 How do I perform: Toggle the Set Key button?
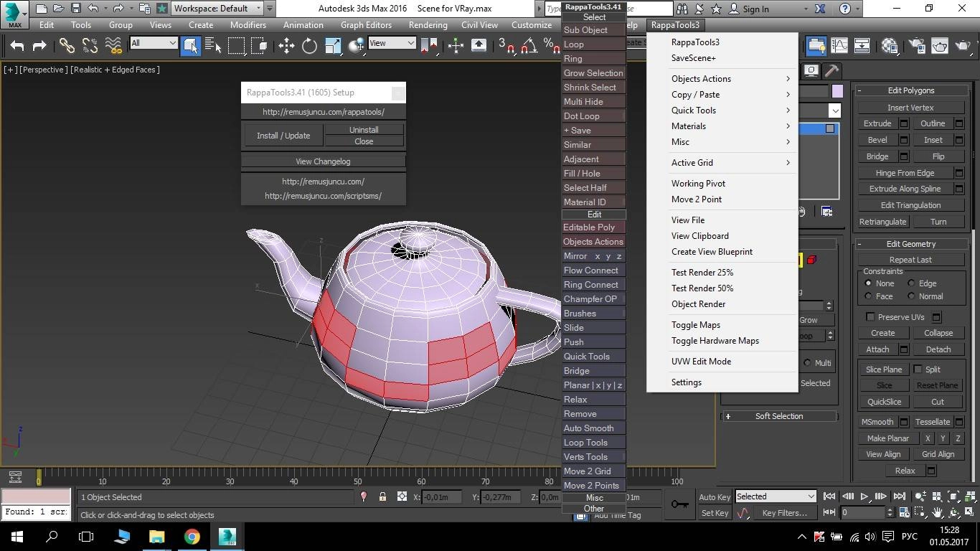point(715,513)
